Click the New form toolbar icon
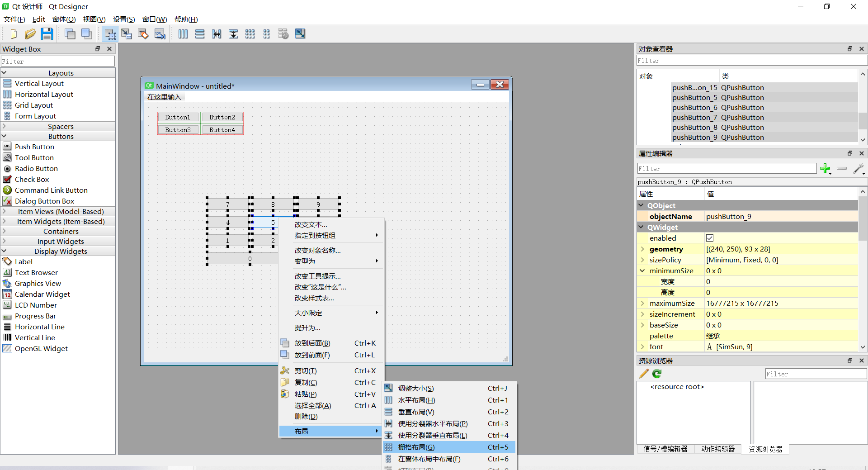Screen dimensions: 868x470 [x=13, y=34]
